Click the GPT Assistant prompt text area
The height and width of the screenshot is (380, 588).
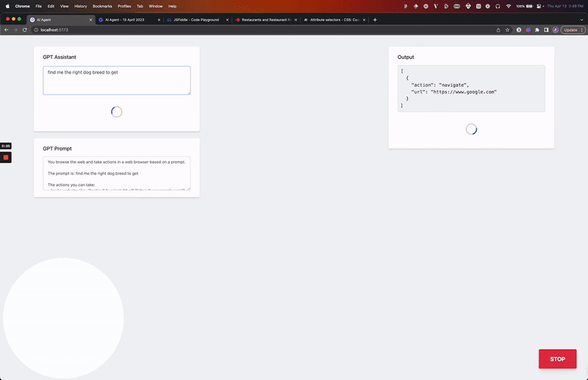point(117,80)
